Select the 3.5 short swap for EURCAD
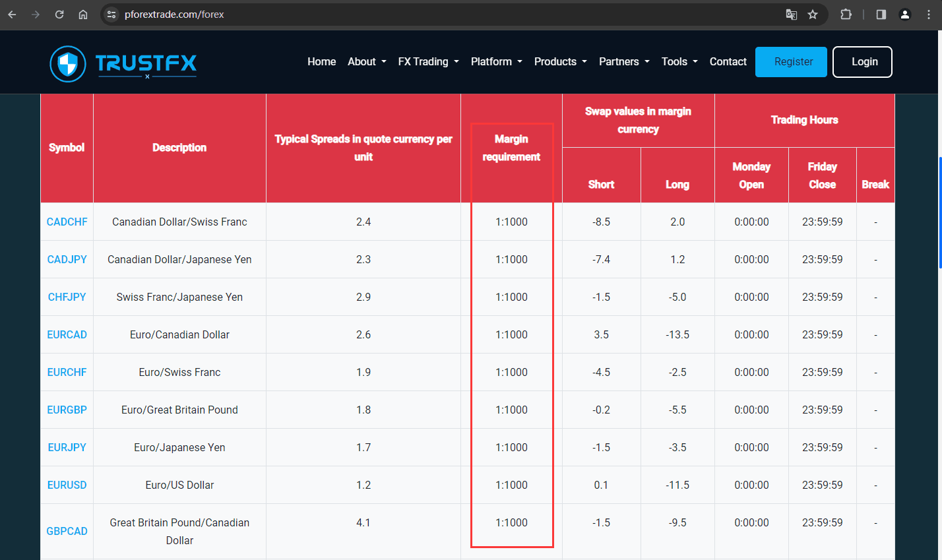Screen dimensions: 942x560 601,334
